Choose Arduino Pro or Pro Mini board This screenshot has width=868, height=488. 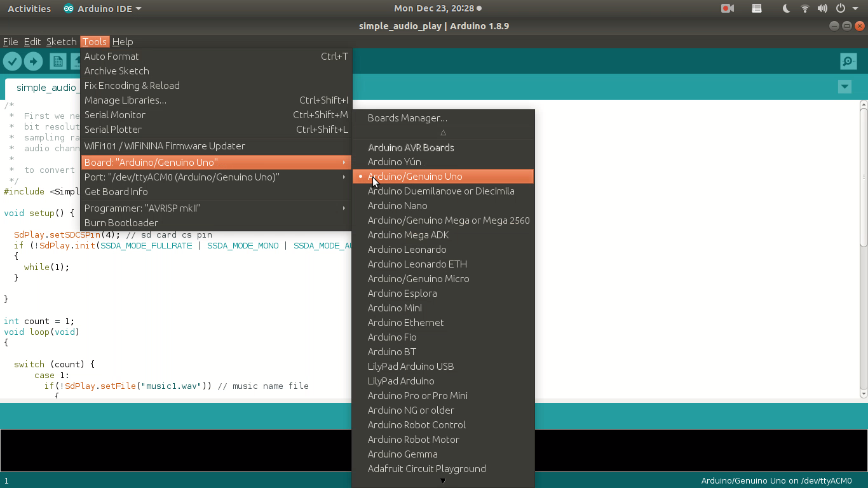point(443,396)
